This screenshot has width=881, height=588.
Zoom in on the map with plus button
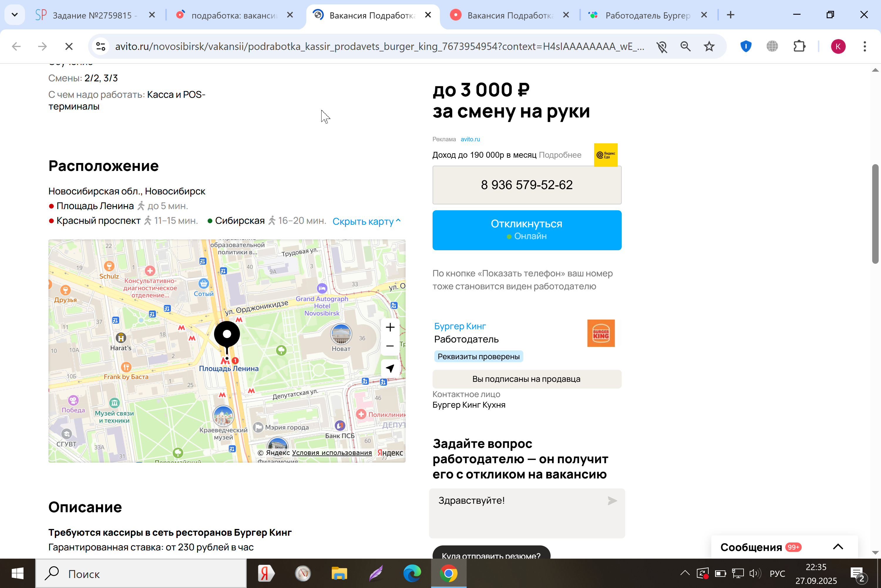tap(390, 327)
